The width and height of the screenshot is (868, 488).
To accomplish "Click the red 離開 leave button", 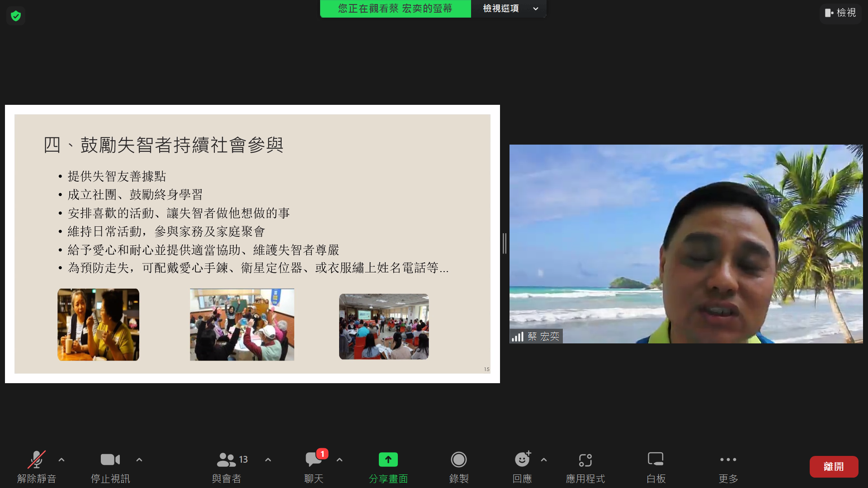I will click(x=833, y=466).
